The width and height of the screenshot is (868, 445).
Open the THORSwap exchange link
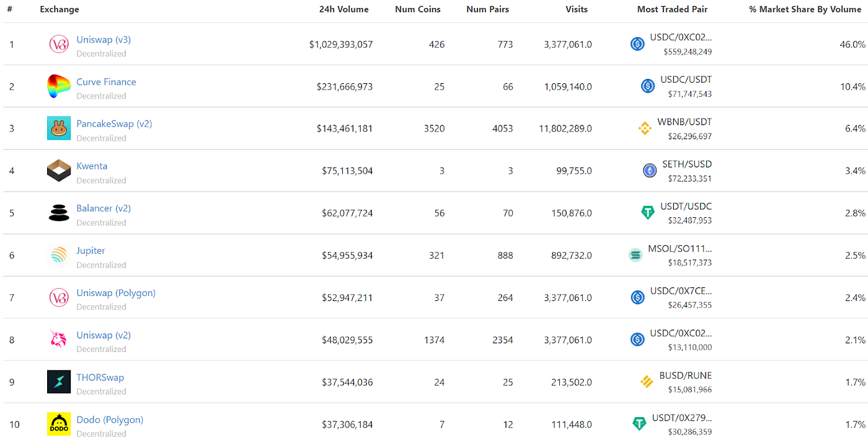click(x=100, y=377)
